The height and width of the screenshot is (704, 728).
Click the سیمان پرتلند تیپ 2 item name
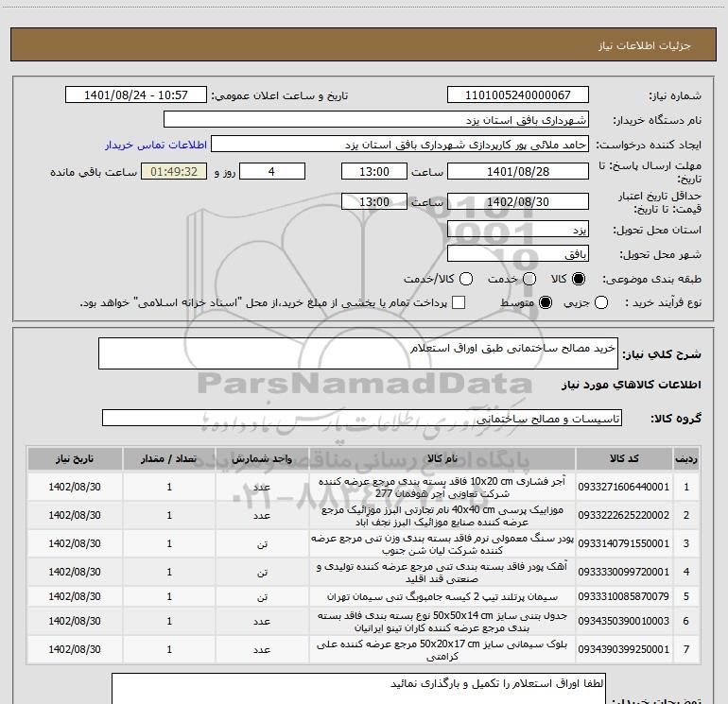click(442, 596)
